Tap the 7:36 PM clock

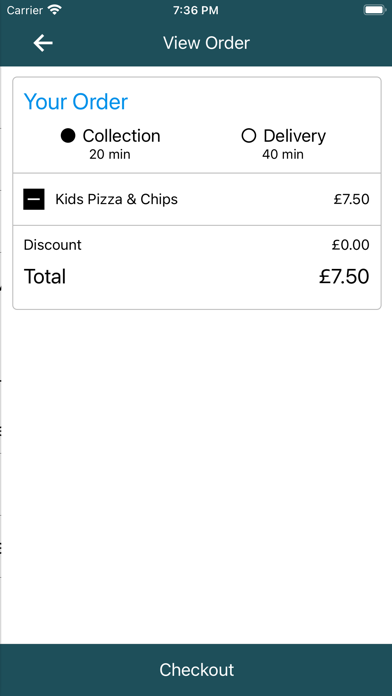(196, 10)
